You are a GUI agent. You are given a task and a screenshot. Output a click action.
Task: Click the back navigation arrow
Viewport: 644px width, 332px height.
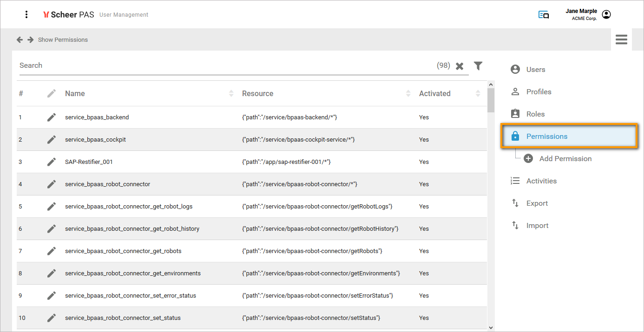[20, 40]
